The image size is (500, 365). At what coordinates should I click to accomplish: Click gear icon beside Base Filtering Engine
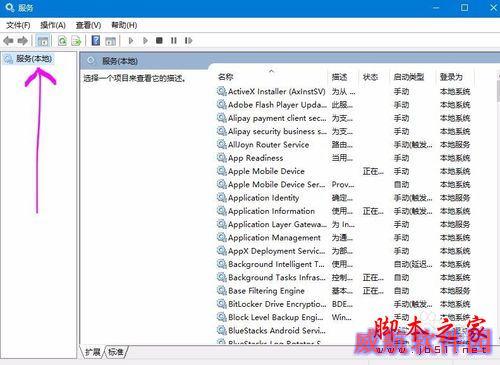[222, 290]
